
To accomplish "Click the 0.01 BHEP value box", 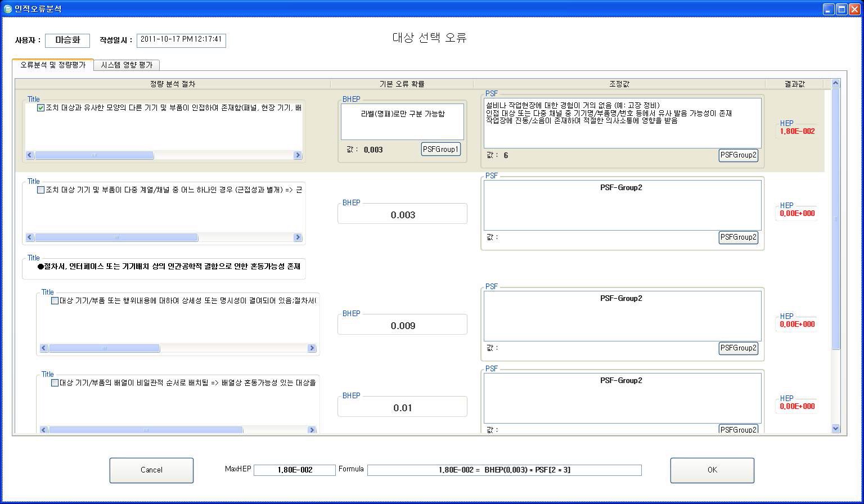I will [402, 407].
